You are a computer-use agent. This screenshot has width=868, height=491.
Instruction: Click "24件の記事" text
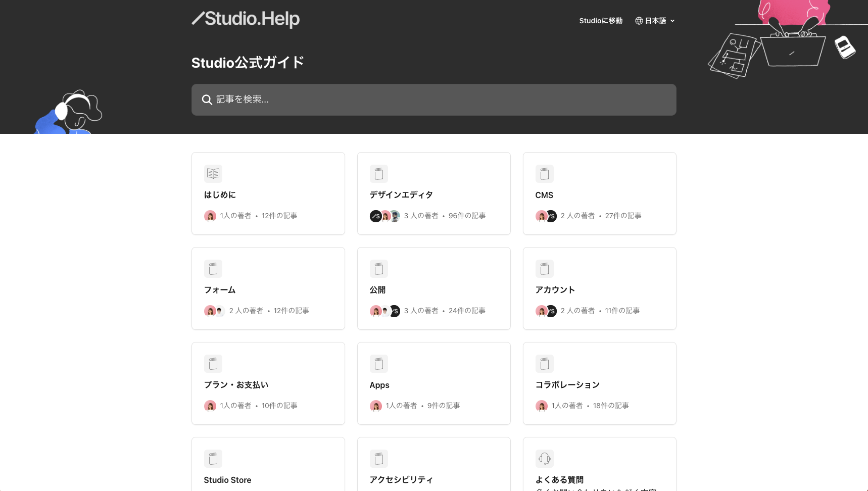point(467,311)
